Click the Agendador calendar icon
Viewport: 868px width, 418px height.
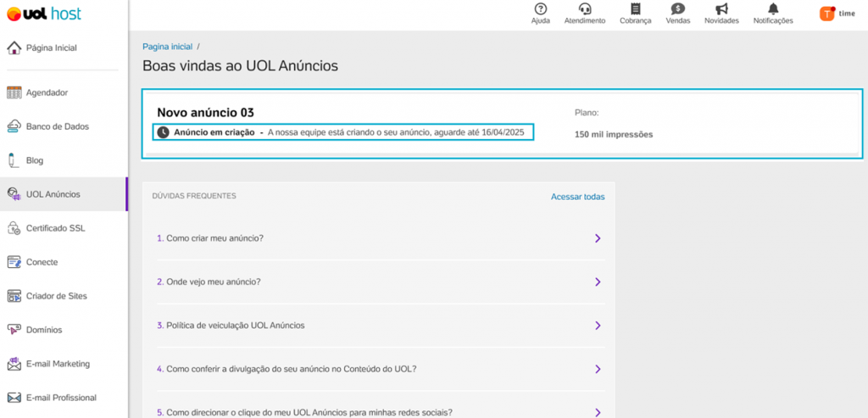tap(14, 93)
